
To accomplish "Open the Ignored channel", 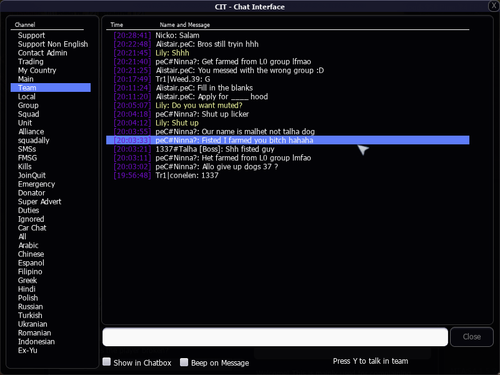I will [31, 219].
